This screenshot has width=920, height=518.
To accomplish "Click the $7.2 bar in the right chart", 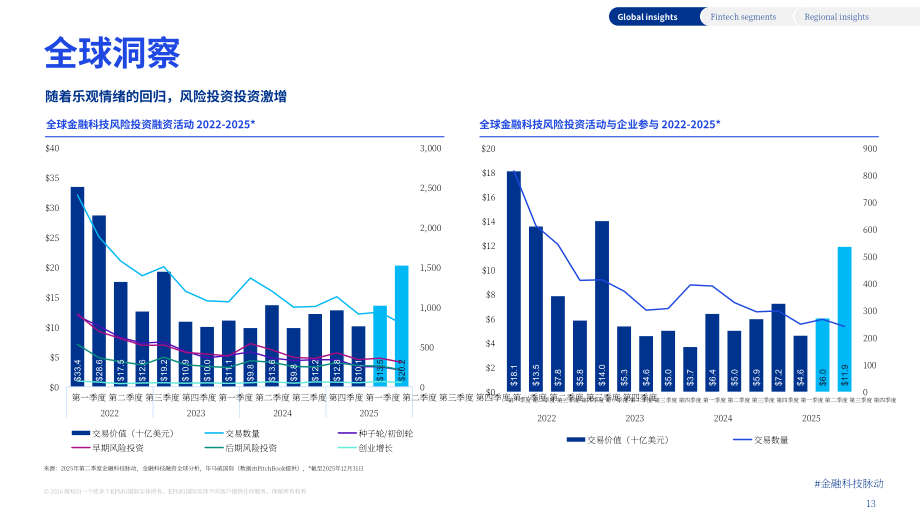I will (x=778, y=348).
